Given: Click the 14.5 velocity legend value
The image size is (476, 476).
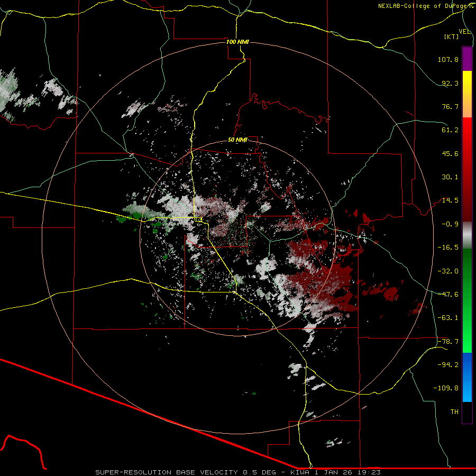Looking at the screenshot, I should (x=450, y=200).
